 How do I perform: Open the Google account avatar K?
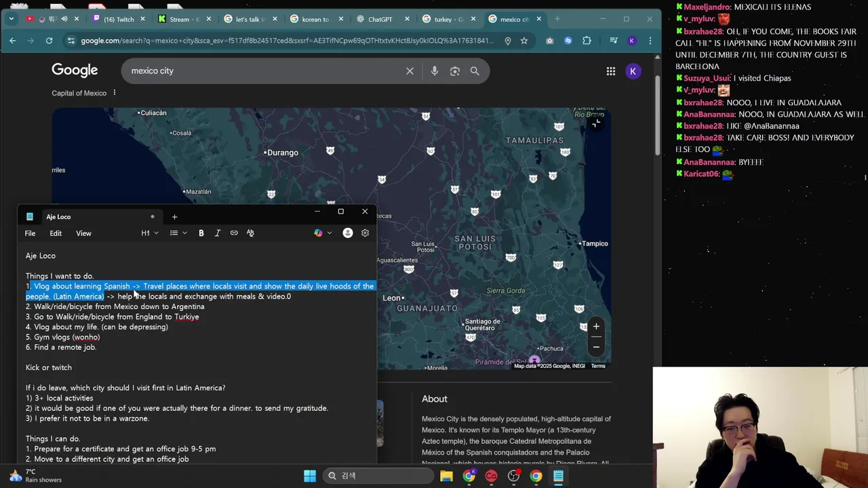[x=633, y=71]
